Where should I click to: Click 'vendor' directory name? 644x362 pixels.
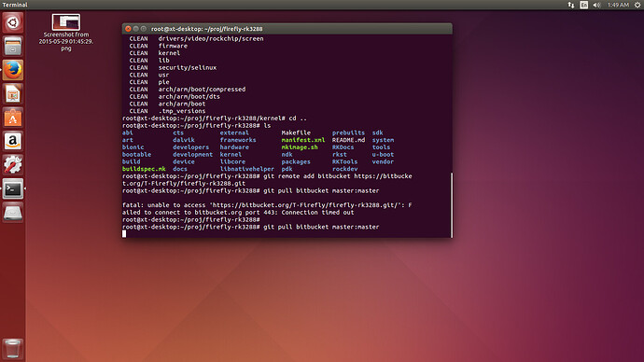(x=383, y=161)
